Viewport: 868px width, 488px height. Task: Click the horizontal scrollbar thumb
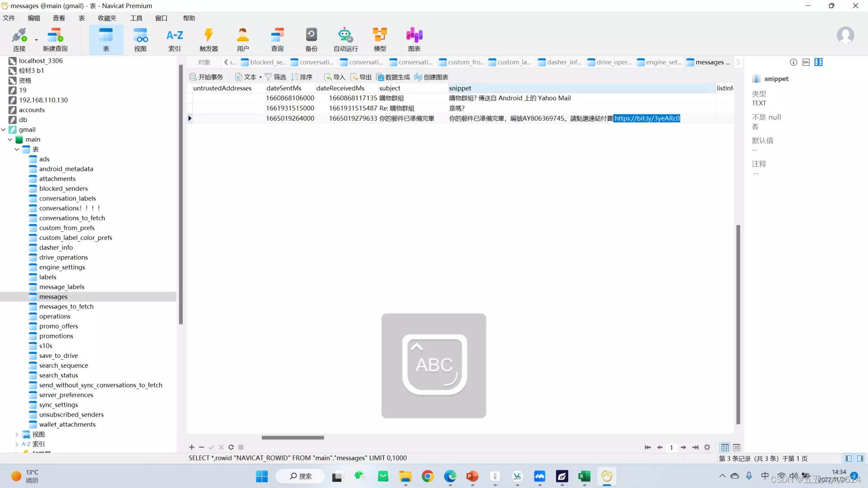292,437
